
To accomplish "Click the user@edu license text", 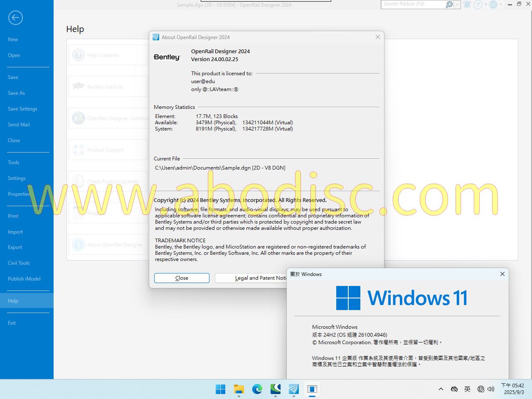I will point(203,81).
